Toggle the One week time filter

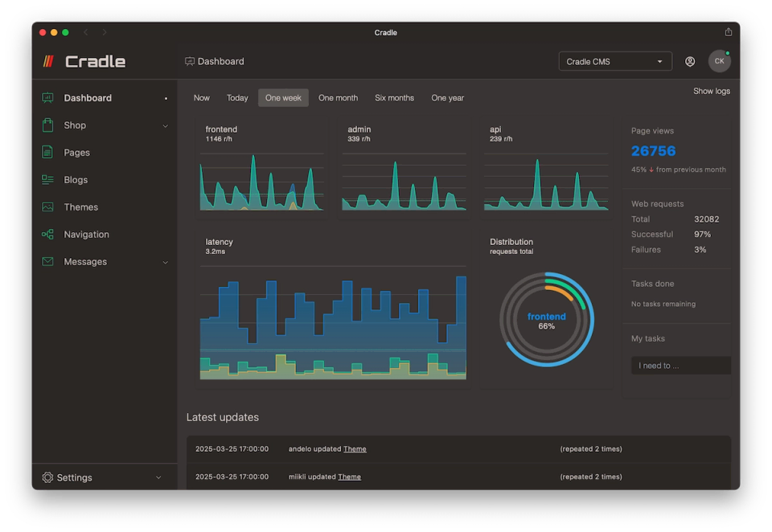click(x=283, y=97)
